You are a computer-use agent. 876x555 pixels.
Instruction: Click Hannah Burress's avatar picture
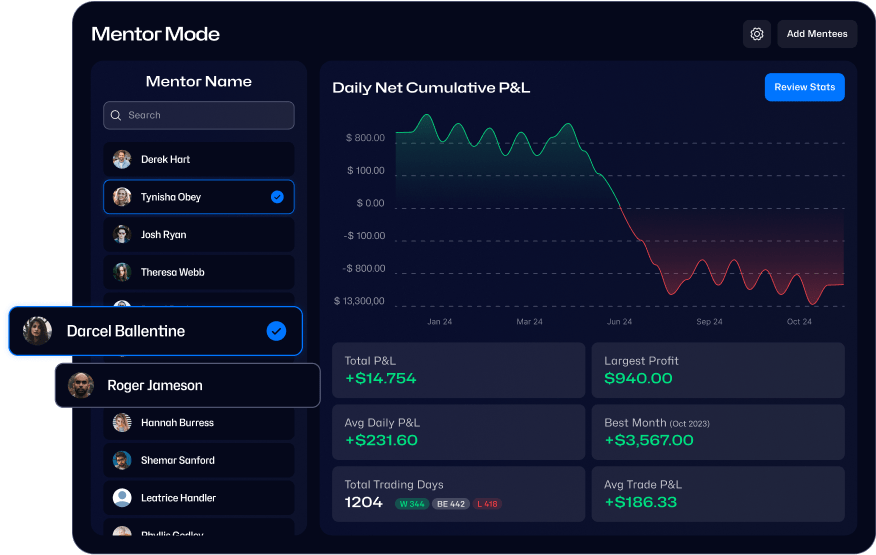tap(122, 423)
